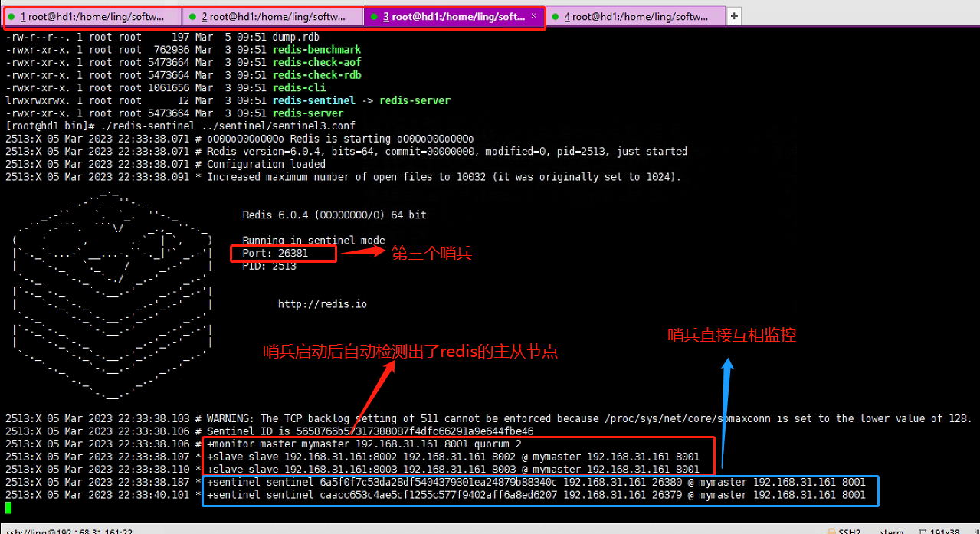Click the 'Configuration loaded' log line

point(266,164)
